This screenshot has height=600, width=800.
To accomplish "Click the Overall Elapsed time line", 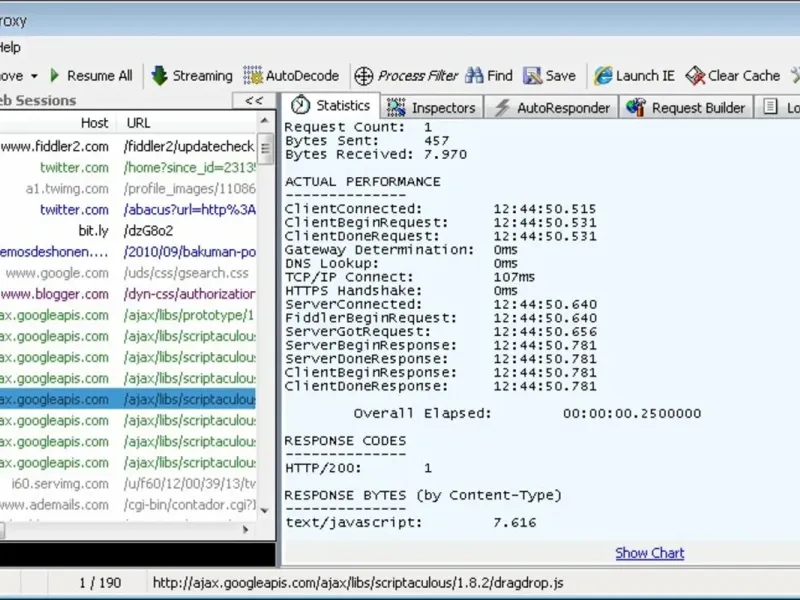I will click(528, 414).
